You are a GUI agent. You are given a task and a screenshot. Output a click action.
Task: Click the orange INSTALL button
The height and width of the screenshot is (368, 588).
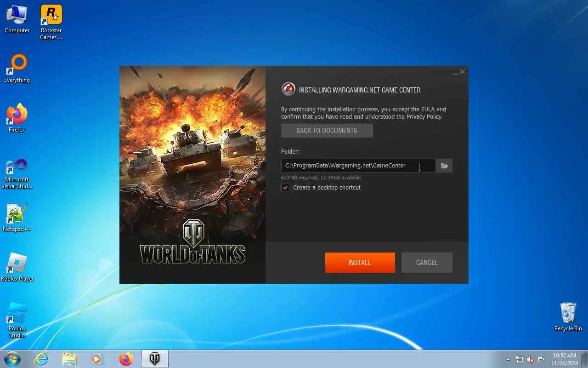360,263
